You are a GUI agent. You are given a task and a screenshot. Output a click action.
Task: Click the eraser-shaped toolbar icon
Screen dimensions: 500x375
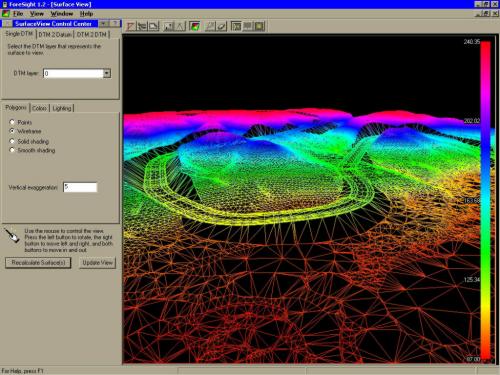[x=222, y=26]
